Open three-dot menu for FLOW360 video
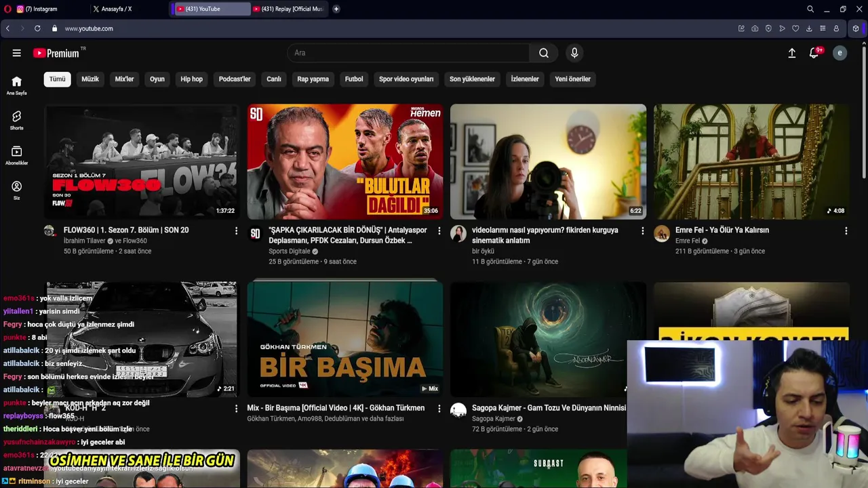 click(236, 231)
